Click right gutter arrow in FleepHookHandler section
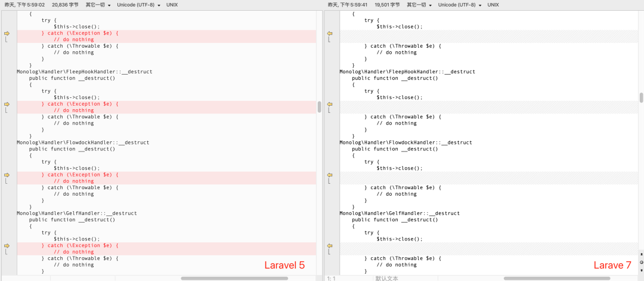 [329, 104]
